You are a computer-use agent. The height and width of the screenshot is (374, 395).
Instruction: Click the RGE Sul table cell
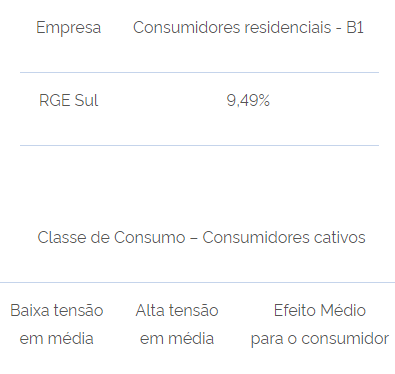[x=68, y=100]
